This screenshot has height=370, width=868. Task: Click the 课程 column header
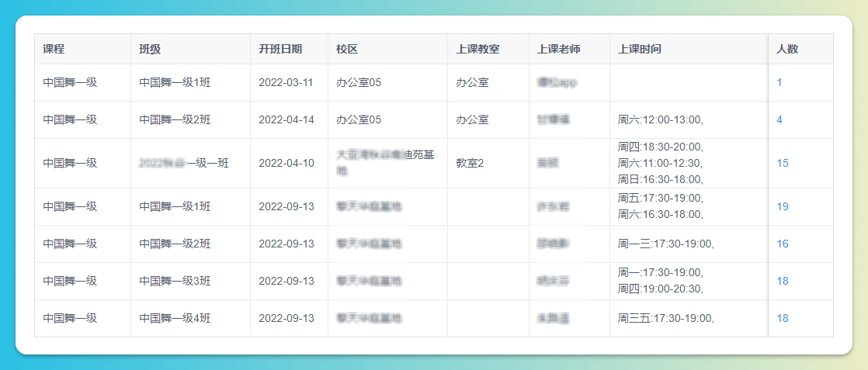[x=54, y=49]
